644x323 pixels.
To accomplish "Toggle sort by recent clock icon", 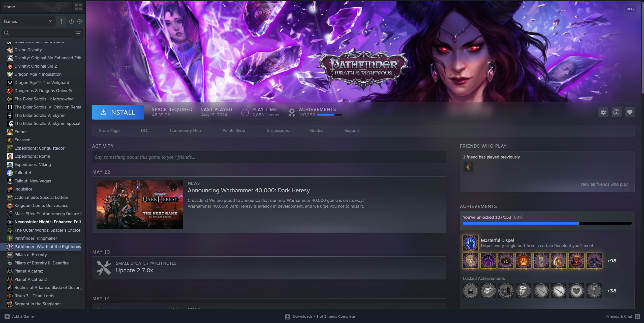I will click(71, 21).
